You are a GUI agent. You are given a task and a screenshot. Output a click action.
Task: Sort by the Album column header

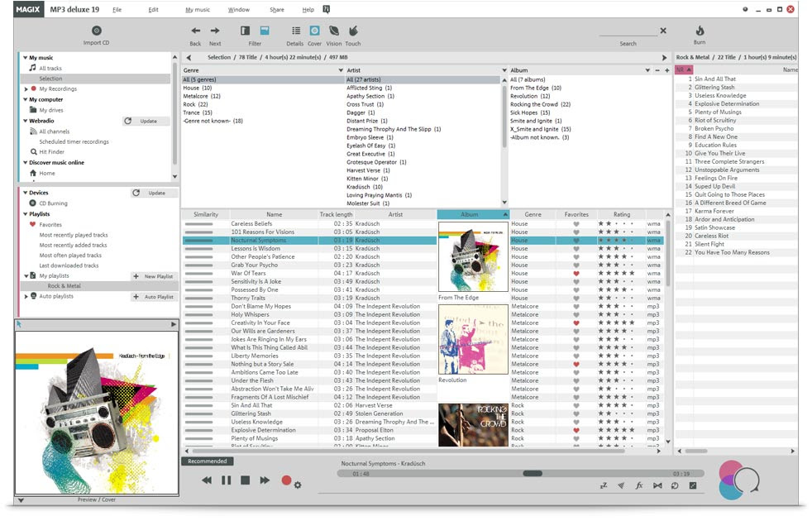pyautogui.click(x=473, y=215)
